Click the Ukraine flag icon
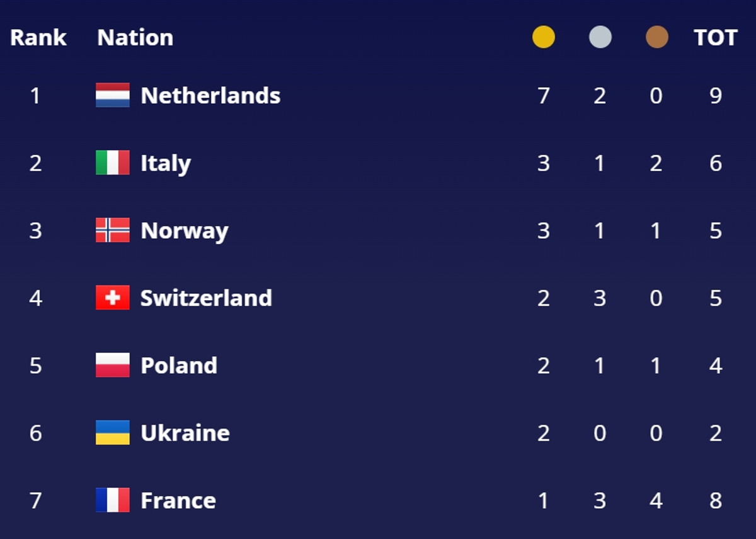Image resolution: width=756 pixels, height=539 pixels. [x=113, y=432]
